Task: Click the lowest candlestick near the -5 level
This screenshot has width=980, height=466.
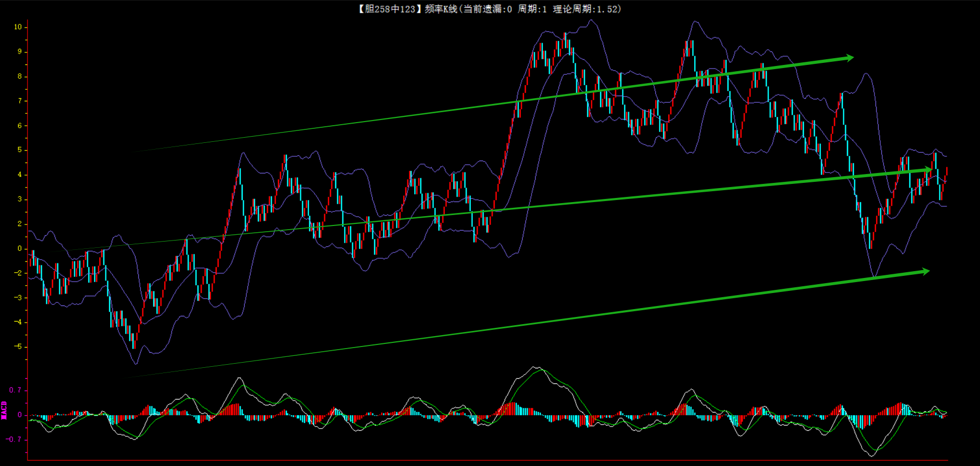Action: [x=134, y=341]
